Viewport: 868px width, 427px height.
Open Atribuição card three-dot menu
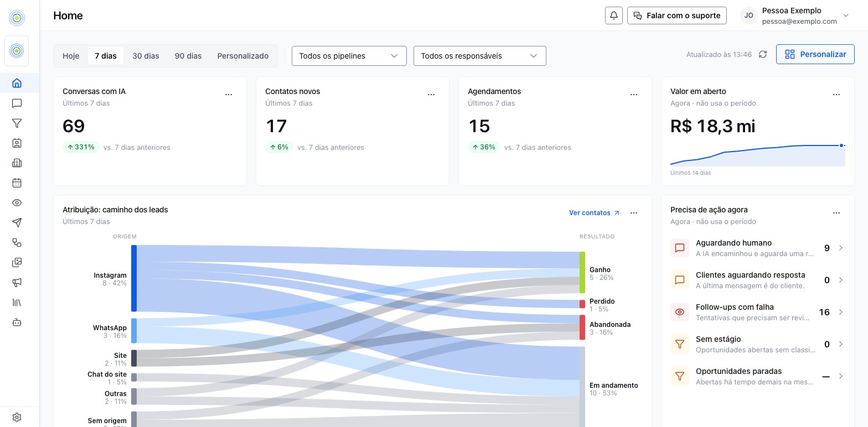pyautogui.click(x=634, y=213)
